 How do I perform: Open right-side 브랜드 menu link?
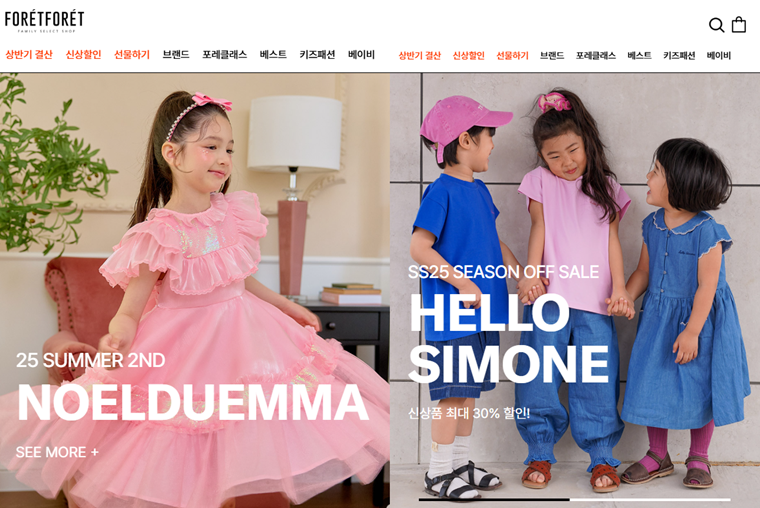552,56
